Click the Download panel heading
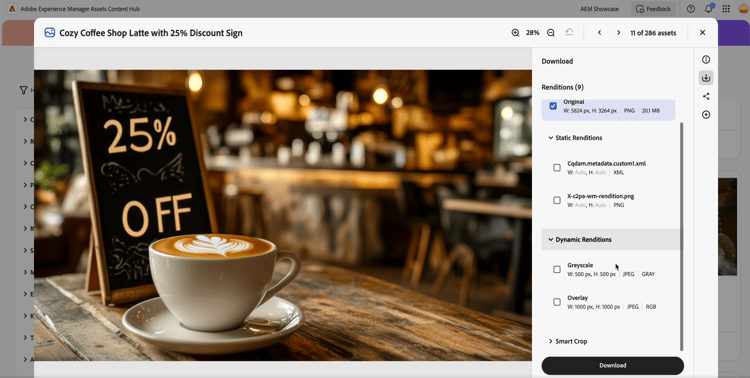 tap(557, 61)
